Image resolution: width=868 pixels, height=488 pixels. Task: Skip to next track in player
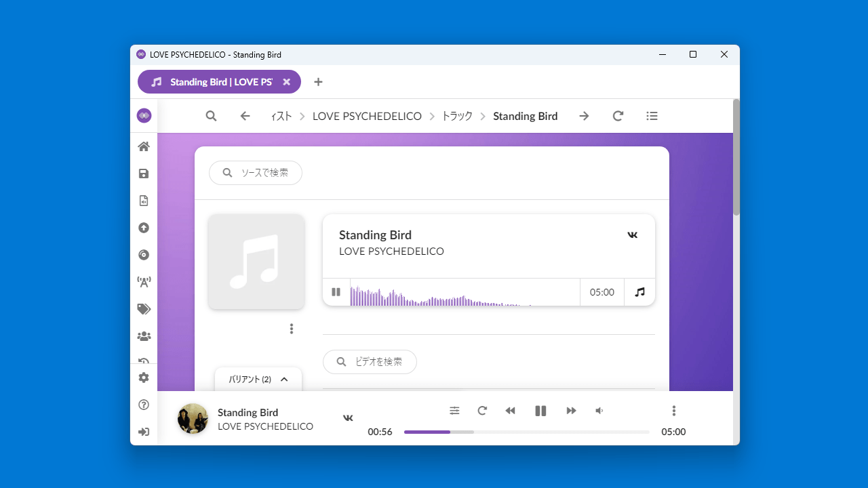point(571,411)
